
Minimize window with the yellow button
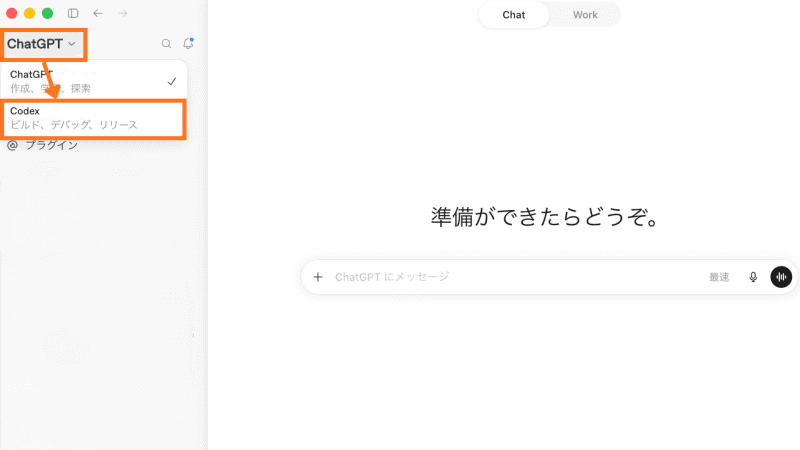pos(30,13)
